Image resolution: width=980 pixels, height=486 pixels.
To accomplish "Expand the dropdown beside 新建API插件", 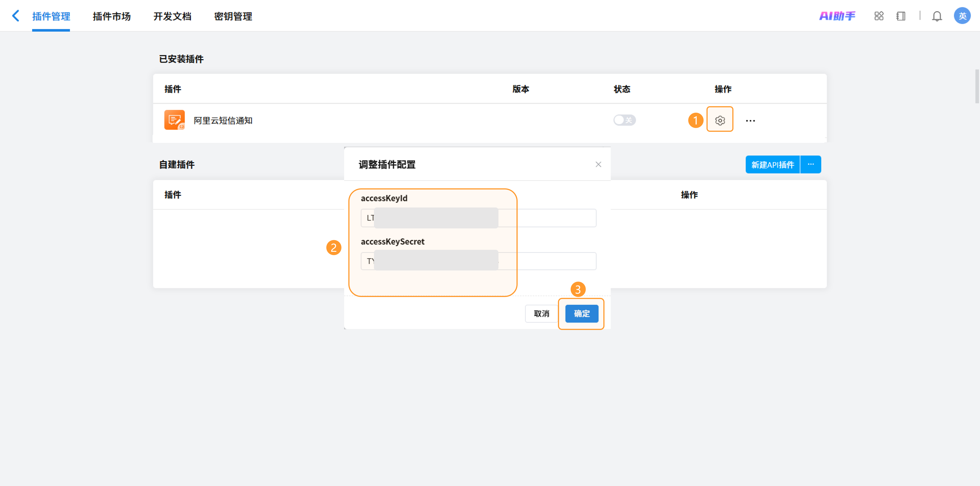I will click(811, 164).
